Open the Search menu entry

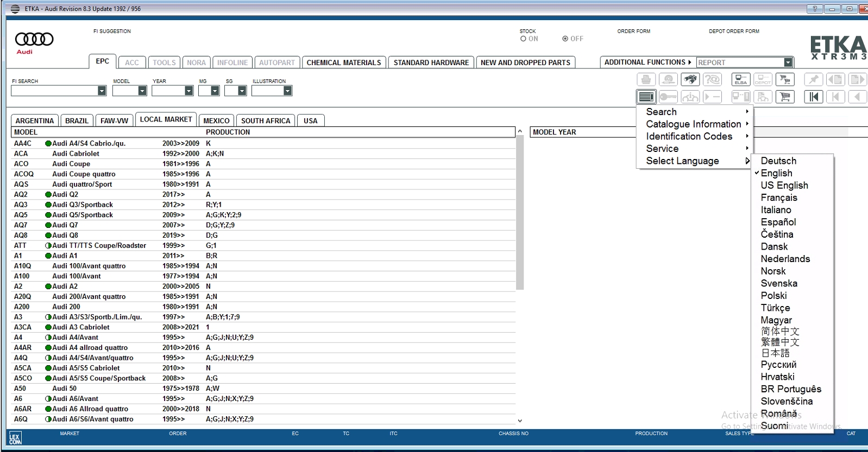point(694,112)
